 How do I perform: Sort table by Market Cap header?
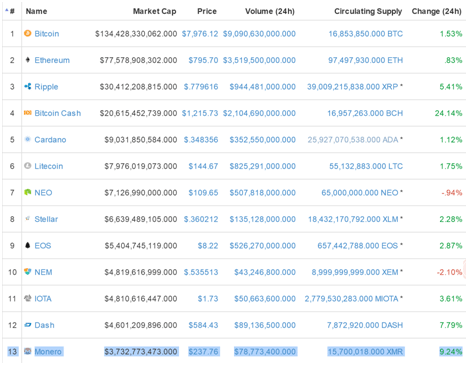coord(155,11)
